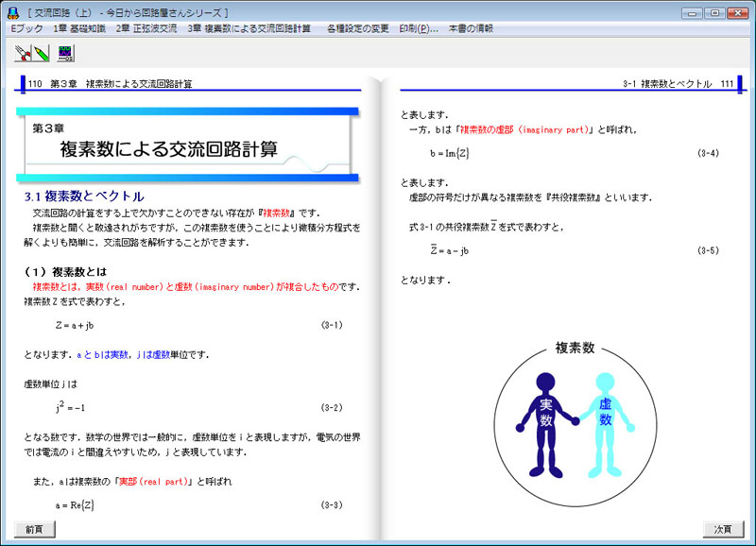Click the line 虚数単位 j は
Viewport: 756px width, 546px height.
click(51, 384)
